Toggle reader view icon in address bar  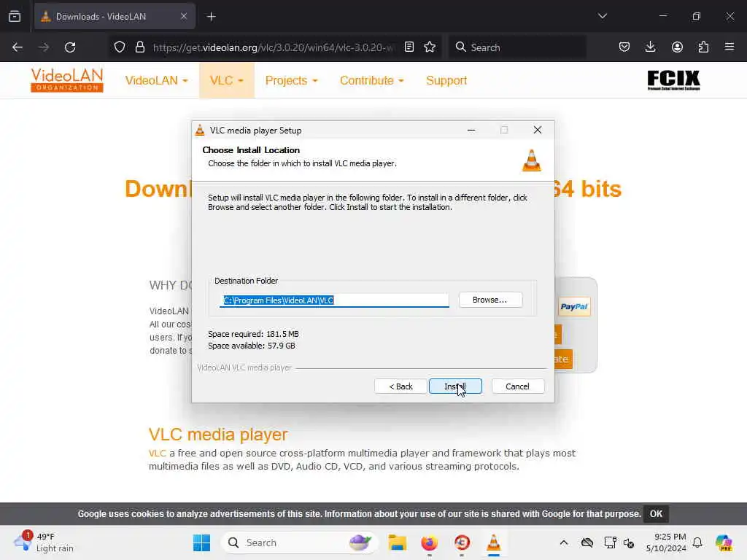point(409,47)
